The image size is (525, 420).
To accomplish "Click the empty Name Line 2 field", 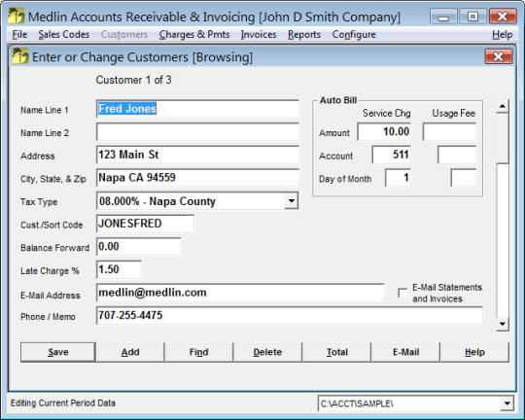I will [197, 131].
